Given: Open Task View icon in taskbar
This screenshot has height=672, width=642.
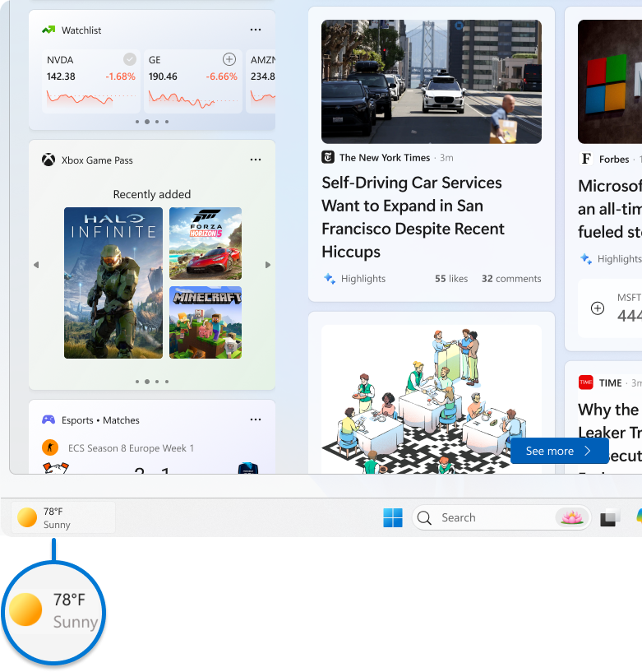Looking at the screenshot, I should pyautogui.click(x=609, y=518).
